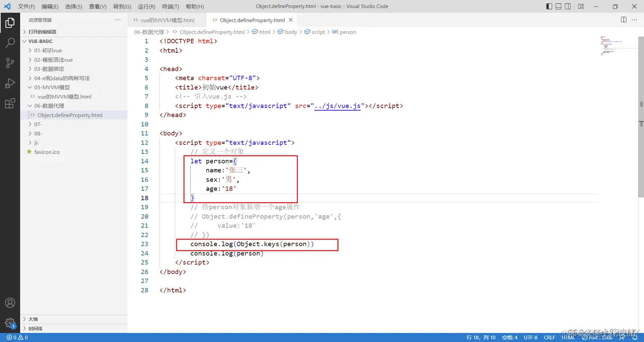Expand 打开的编辑器 section
This screenshot has height=342, width=644.
[74, 32]
